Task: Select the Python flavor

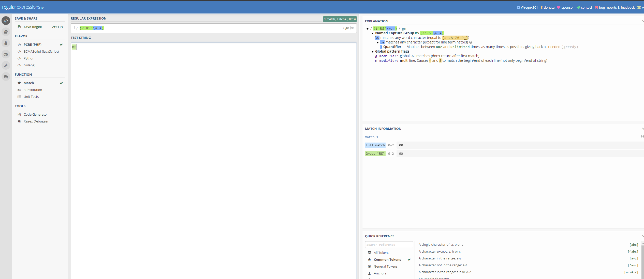Action: (x=29, y=58)
